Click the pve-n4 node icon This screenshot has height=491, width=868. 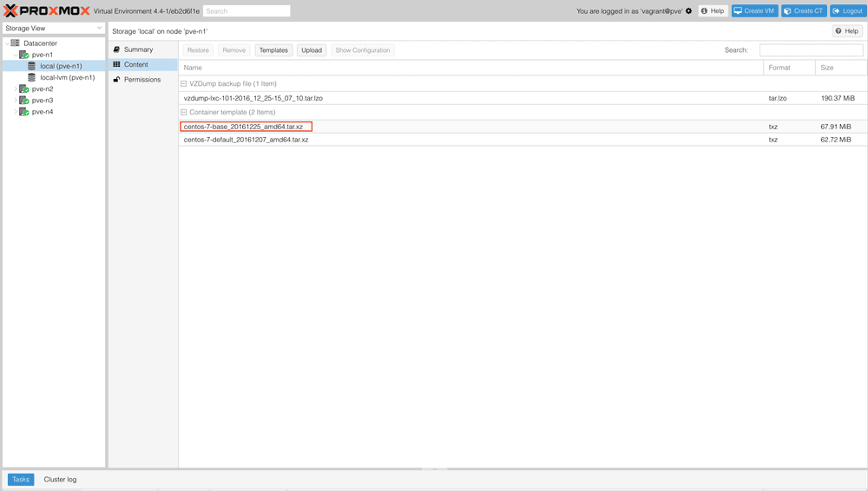23,111
